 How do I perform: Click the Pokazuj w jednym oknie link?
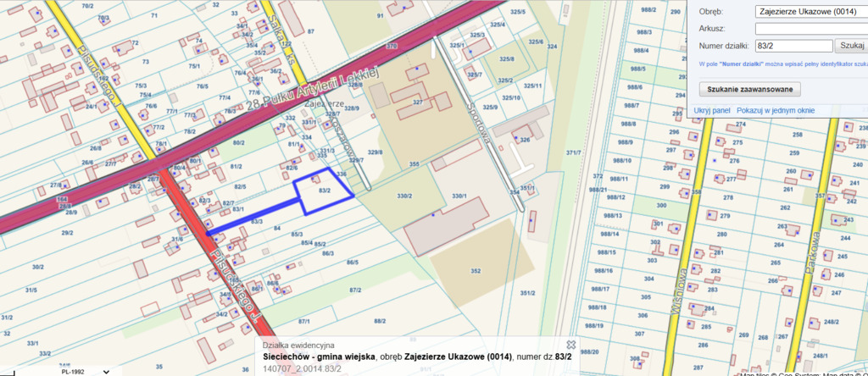pos(776,111)
